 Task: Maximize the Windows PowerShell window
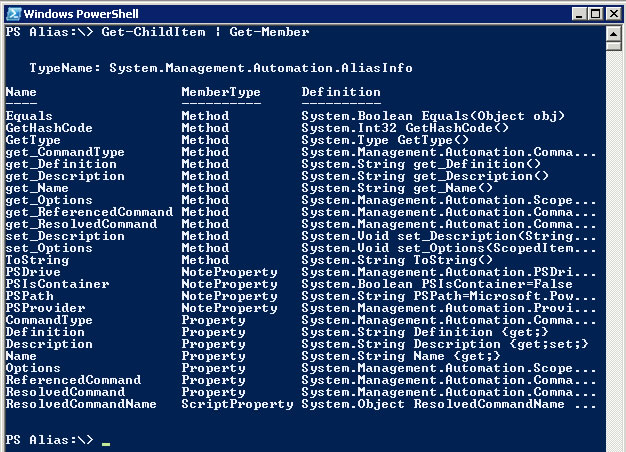tap(595, 14)
